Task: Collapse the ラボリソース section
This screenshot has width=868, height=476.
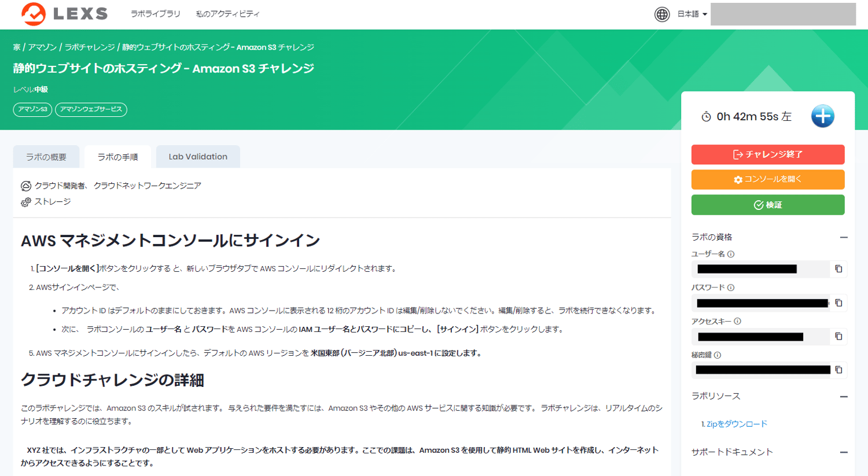Action: (844, 397)
